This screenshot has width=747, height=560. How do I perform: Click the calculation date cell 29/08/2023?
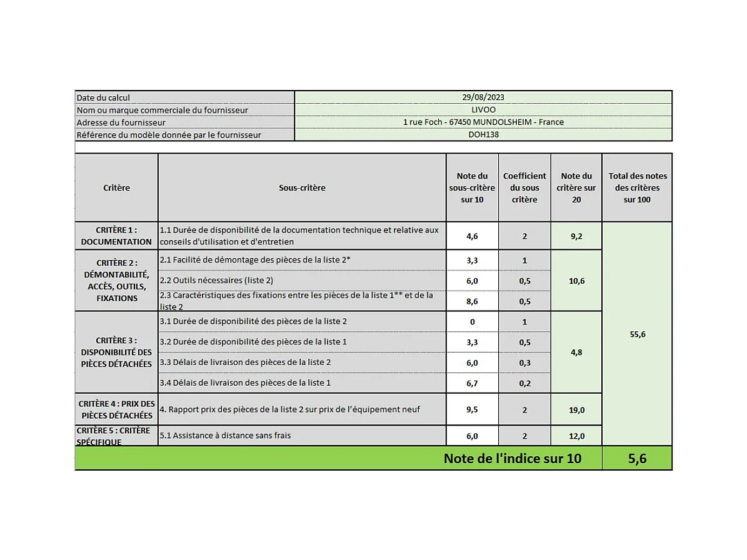483,97
